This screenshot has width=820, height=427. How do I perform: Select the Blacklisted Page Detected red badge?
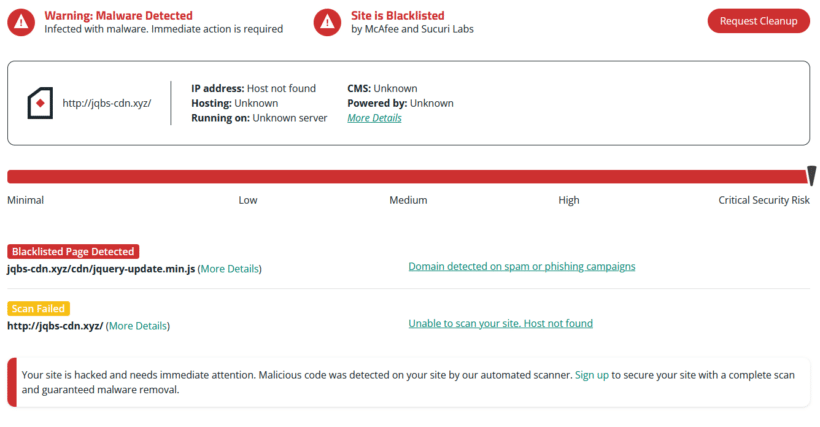73,252
